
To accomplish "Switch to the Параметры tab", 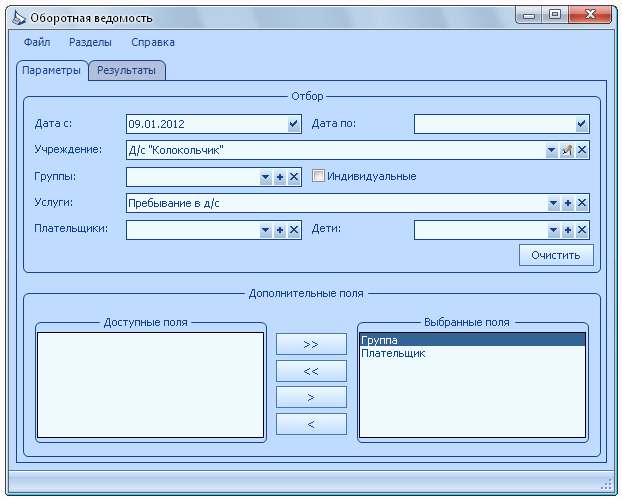I will [x=52, y=71].
